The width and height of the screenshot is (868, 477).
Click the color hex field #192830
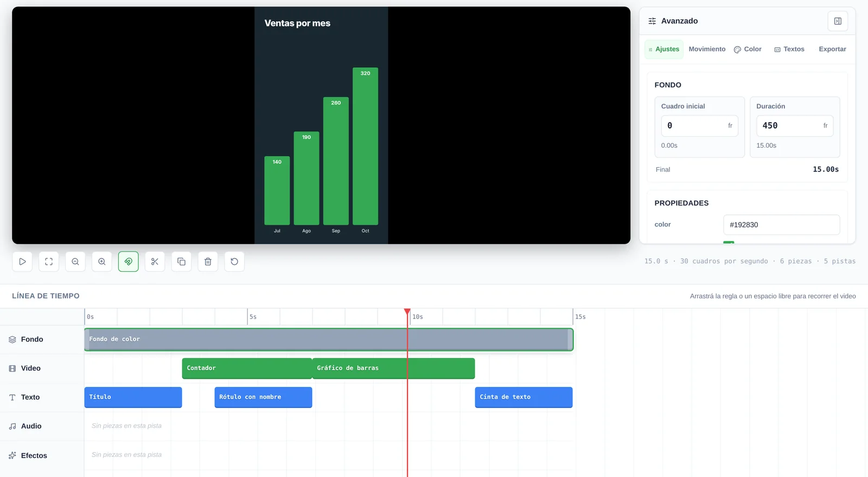pyautogui.click(x=781, y=225)
